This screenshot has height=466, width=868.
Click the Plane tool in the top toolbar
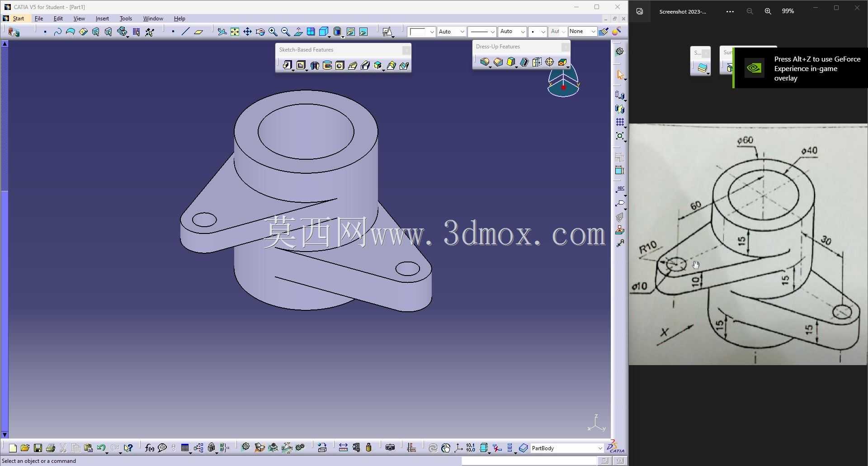pyautogui.click(x=198, y=32)
